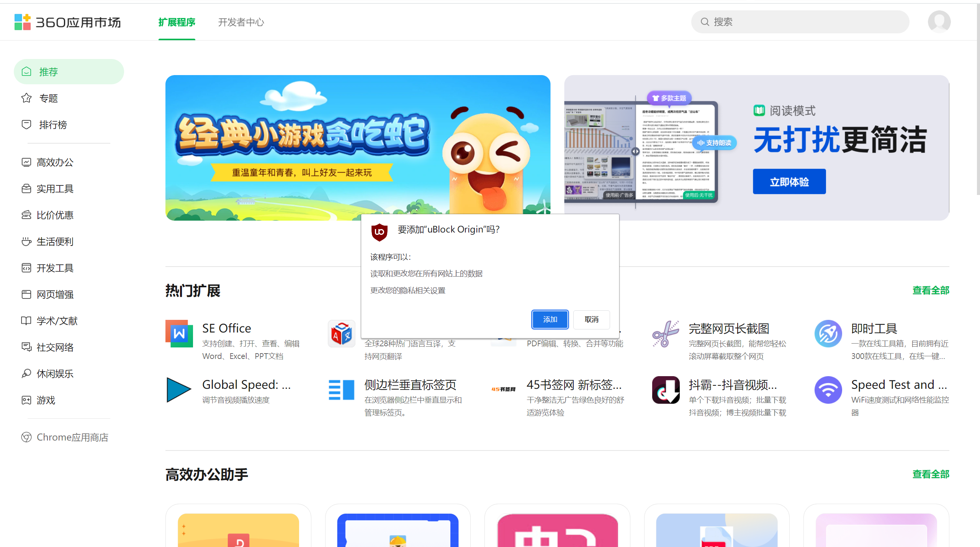Open the sidebar vertical tabs extension icon
Viewport: 980px width, 547px height.
coord(341,390)
